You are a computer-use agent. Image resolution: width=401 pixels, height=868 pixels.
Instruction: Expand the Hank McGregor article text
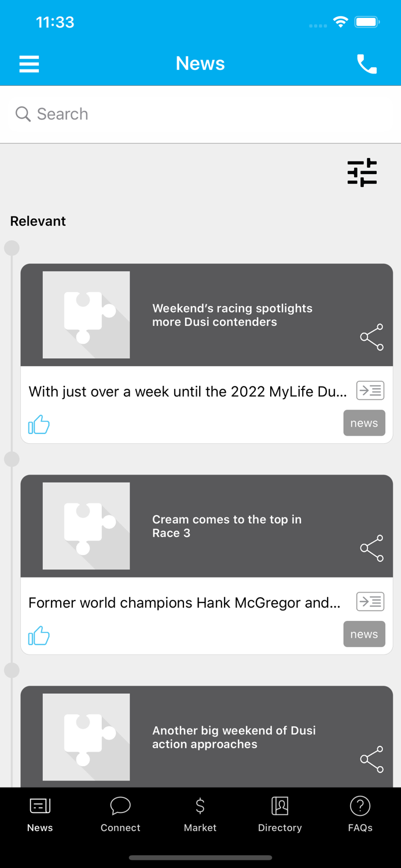(370, 602)
